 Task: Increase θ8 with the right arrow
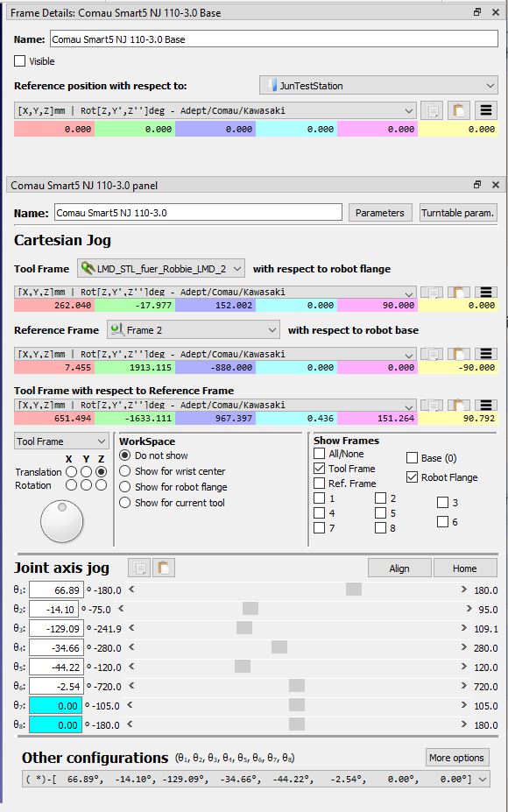464,724
